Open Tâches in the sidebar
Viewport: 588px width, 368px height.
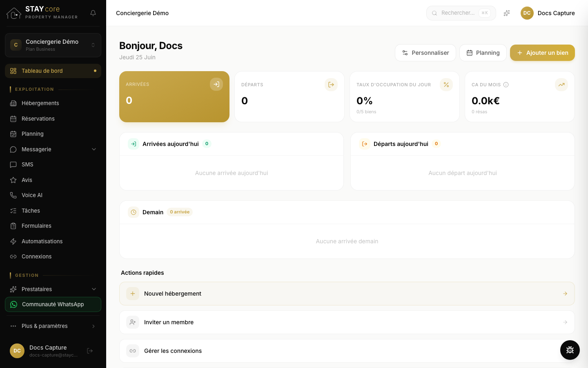[x=53, y=211]
